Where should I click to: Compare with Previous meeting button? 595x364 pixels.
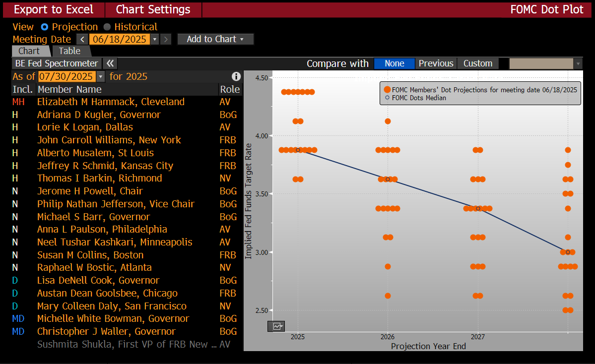pos(436,63)
